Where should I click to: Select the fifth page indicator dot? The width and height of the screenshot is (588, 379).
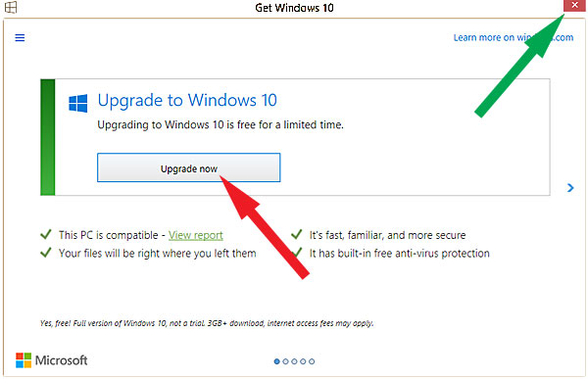pos(312,361)
